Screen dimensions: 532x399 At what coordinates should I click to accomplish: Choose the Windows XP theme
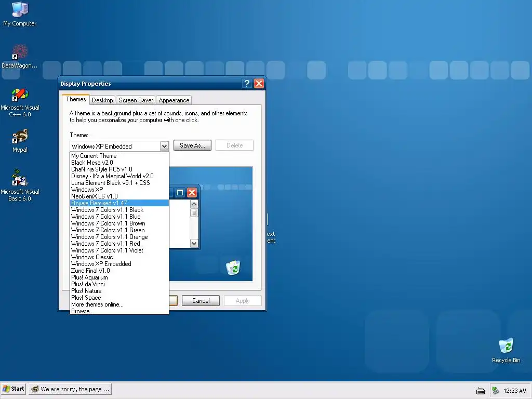[119, 190]
